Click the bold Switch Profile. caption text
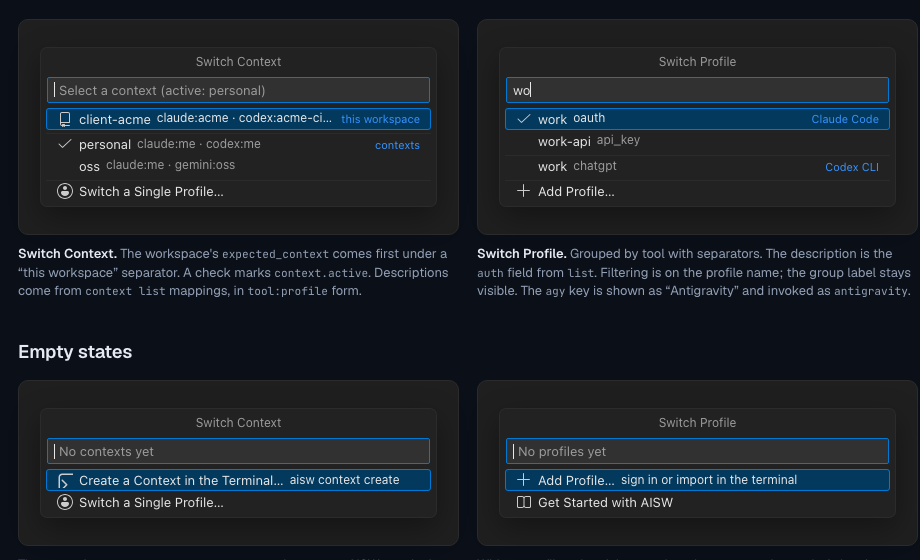 point(522,254)
